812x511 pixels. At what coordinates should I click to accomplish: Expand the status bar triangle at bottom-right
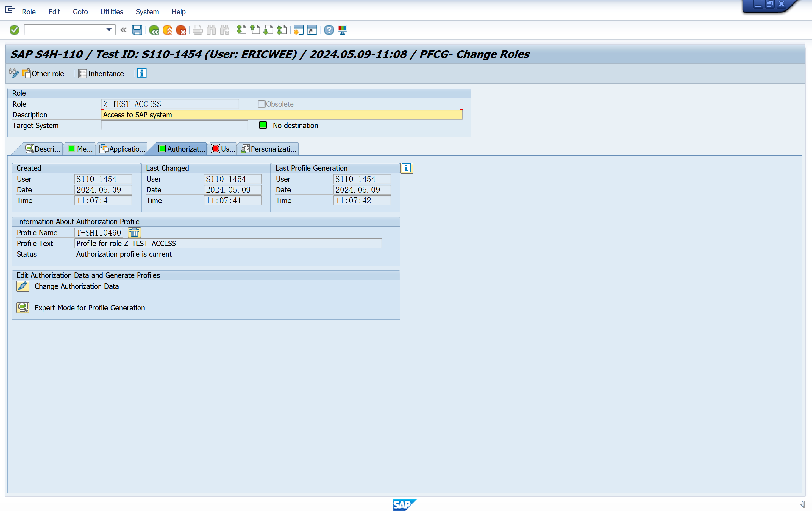click(802, 504)
